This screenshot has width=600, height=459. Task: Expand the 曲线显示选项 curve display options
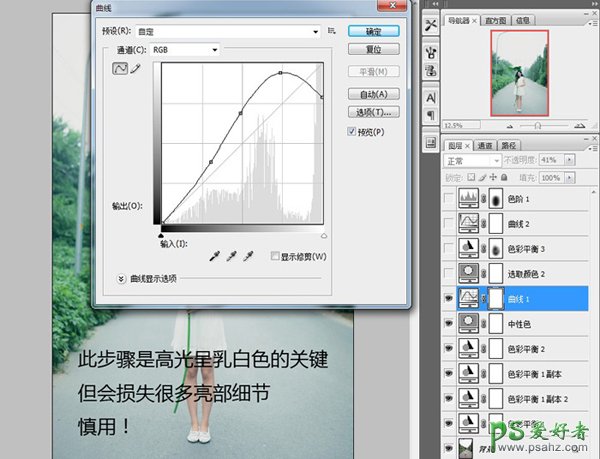122,280
